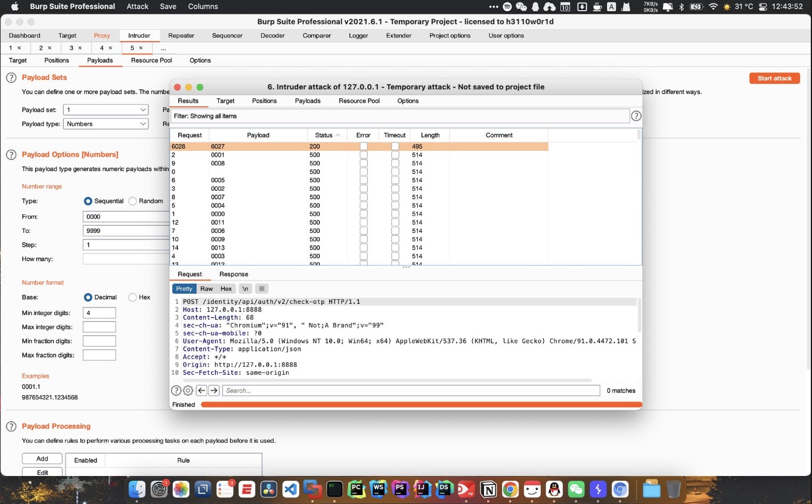Open the Payload set dropdown
The image size is (812, 504).
click(x=106, y=110)
